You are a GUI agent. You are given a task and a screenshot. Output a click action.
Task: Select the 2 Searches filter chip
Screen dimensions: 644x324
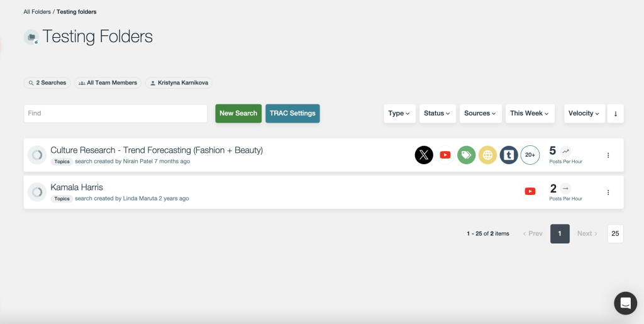(47, 83)
